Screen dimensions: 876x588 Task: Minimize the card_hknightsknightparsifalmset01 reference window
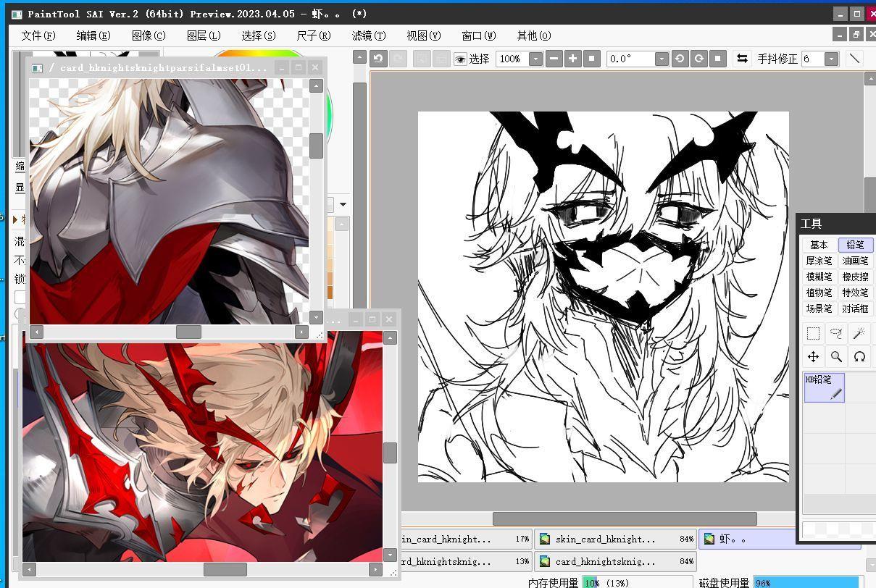click(283, 67)
